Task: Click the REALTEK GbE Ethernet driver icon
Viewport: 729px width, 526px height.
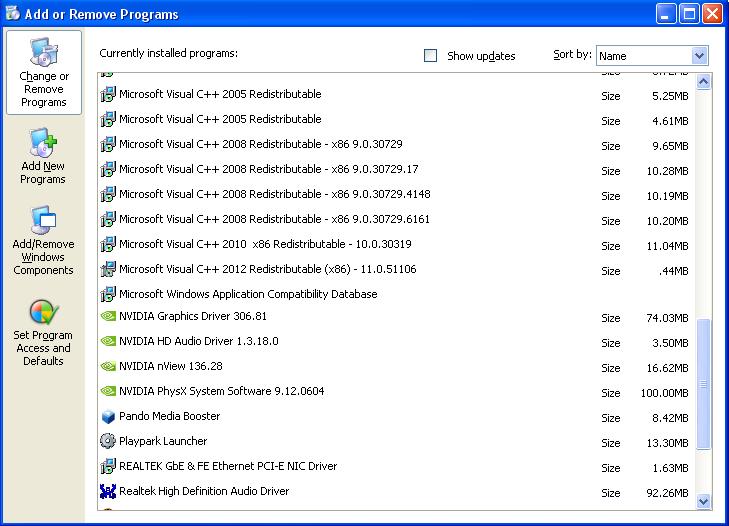Action: [x=108, y=466]
